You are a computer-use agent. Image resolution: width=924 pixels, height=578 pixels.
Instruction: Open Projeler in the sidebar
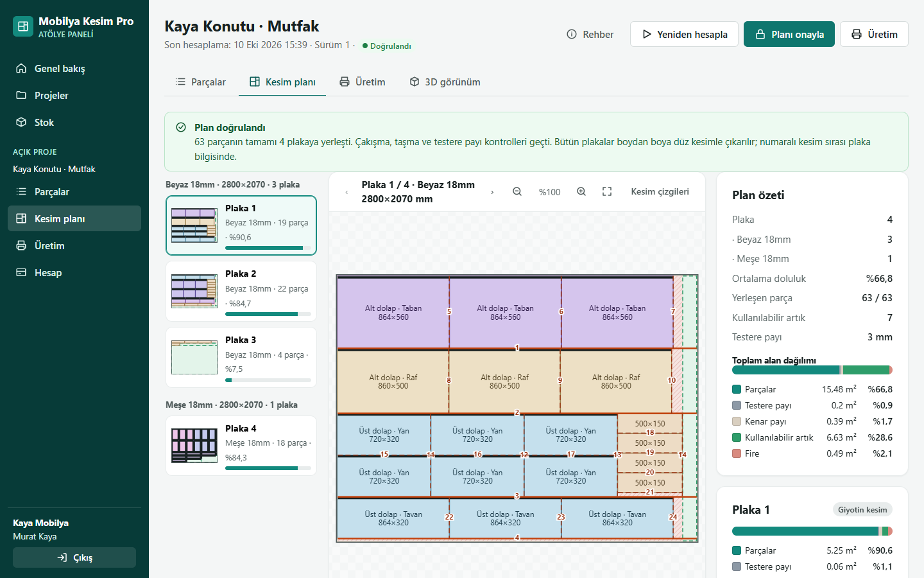pos(74,95)
